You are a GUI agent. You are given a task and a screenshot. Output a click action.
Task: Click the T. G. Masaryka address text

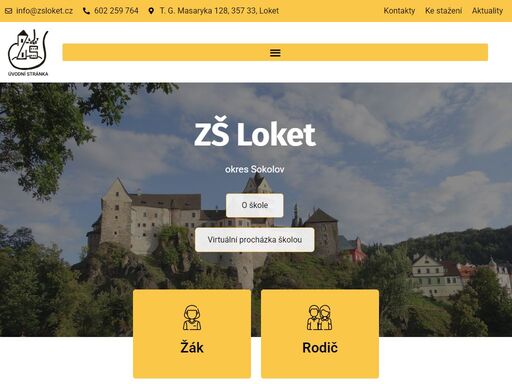[x=219, y=11]
